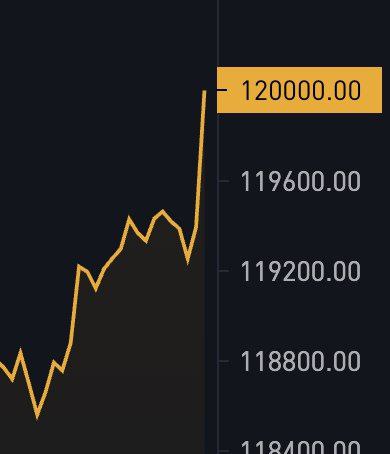Image resolution: width=390 pixels, height=454 pixels.
Task: Select the 119200.00 price axis label
Action: click(300, 271)
